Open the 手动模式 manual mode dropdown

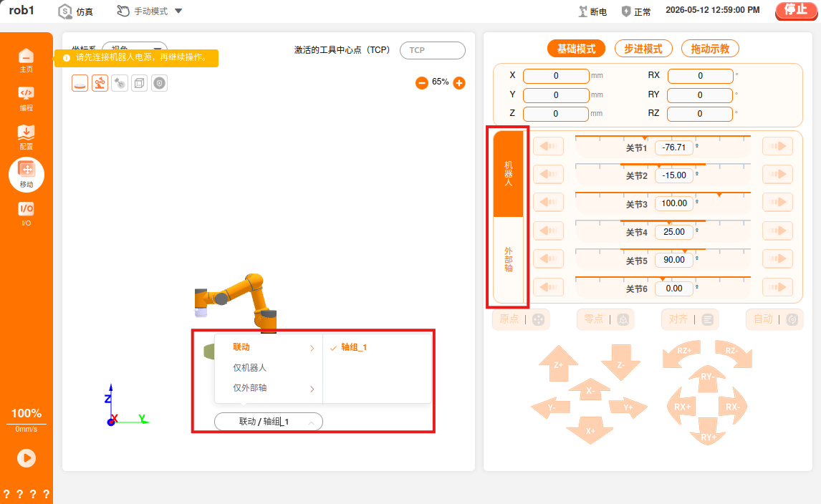coord(150,11)
